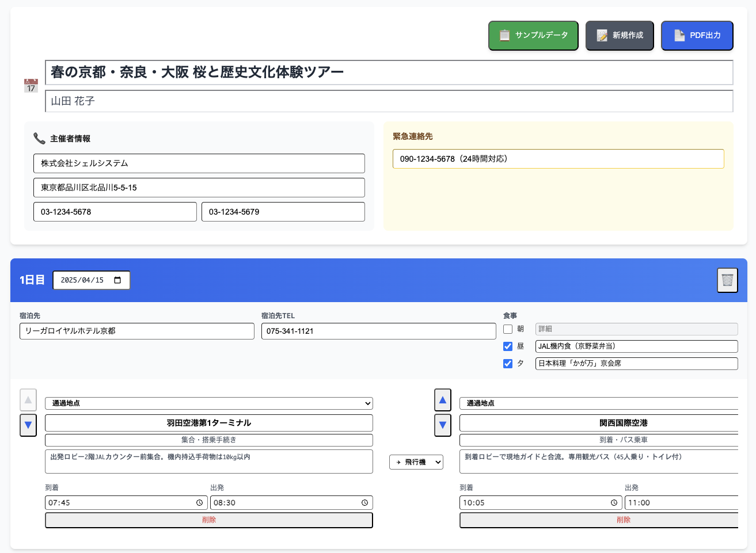
Task: Click the blue down arrow under 羽田空港 spot
Action: click(28, 425)
